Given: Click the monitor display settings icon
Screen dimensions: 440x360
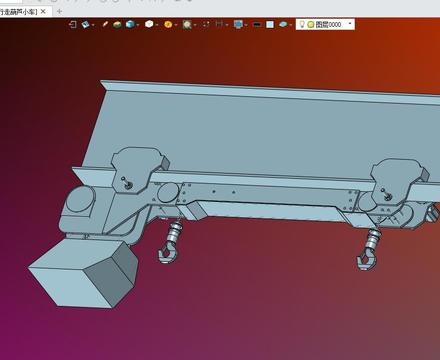Looking at the screenshot, I should [238, 24].
